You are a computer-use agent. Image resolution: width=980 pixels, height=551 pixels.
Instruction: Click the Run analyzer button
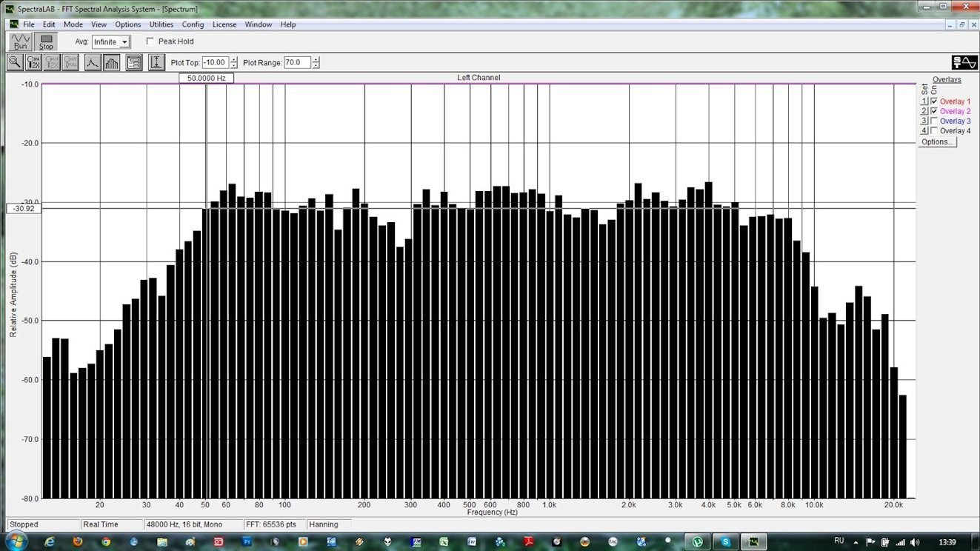pos(20,42)
